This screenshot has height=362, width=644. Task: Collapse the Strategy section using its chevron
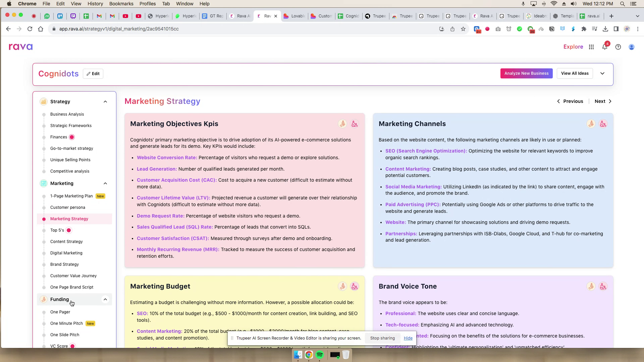105,101
